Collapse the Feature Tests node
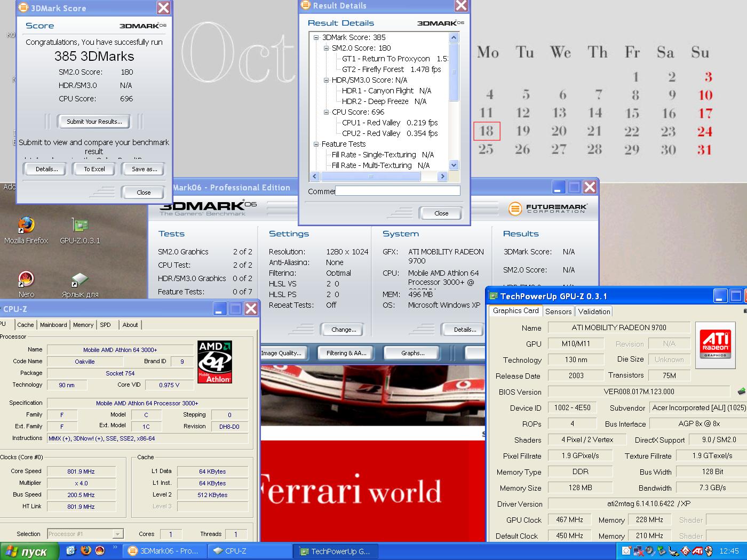Screen dimensions: 747x560 [x=316, y=144]
